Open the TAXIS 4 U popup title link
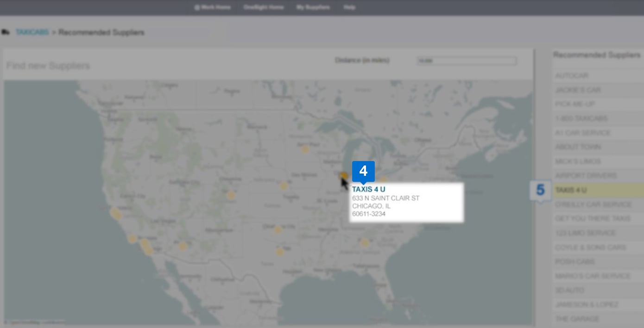644x328 pixels. click(x=368, y=189)
